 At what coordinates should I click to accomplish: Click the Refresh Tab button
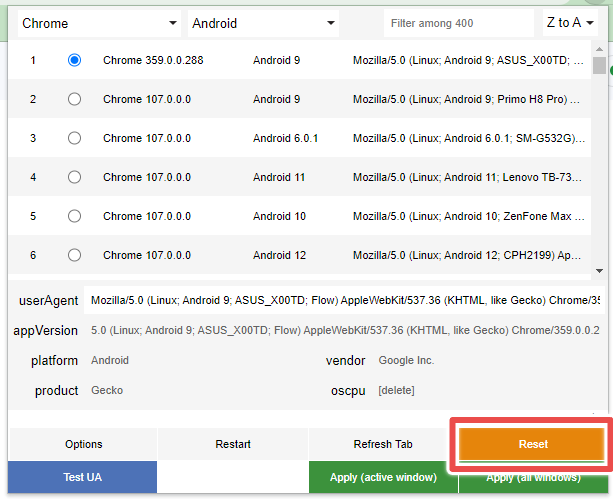383,444
